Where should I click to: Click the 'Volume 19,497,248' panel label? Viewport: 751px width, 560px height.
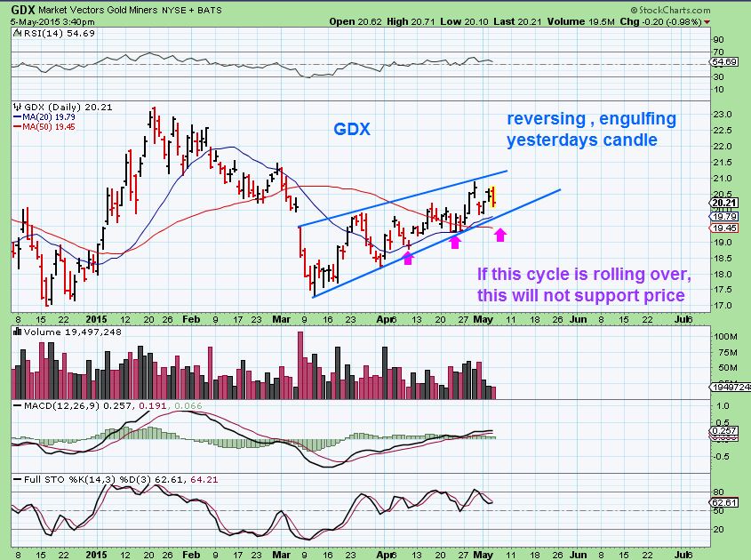click(x=72, y=332)
